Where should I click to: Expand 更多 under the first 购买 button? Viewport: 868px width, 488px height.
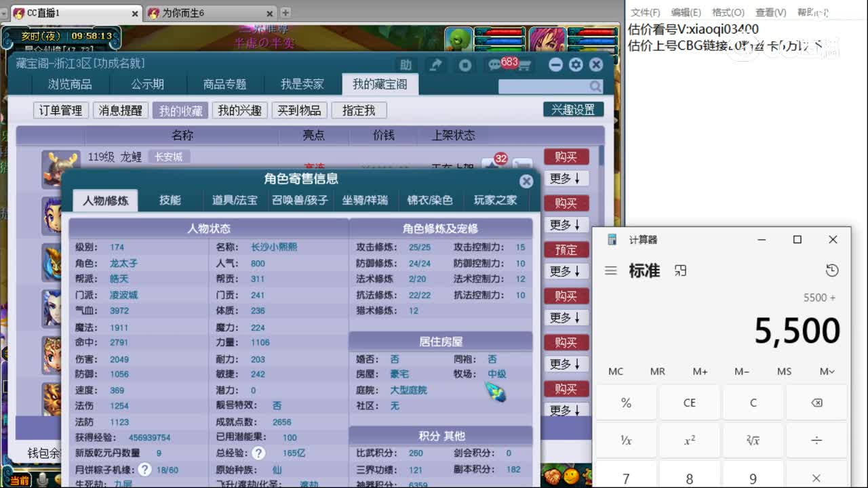point(566,178)
